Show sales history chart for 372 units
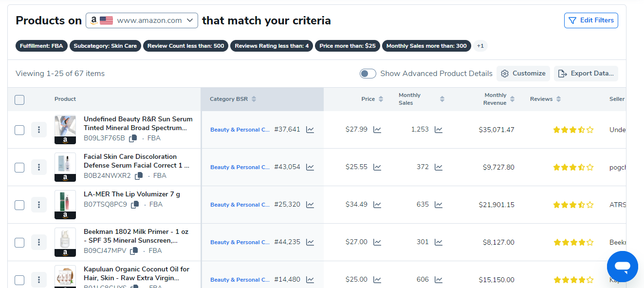Viewport: 644px width, 288px height. coord(439,167)
